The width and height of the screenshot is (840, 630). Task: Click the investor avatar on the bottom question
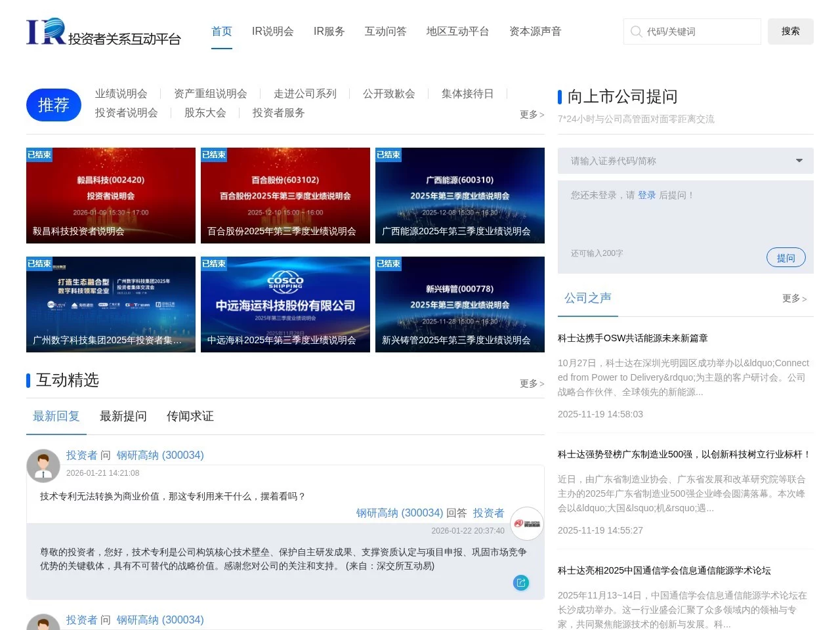43,623
